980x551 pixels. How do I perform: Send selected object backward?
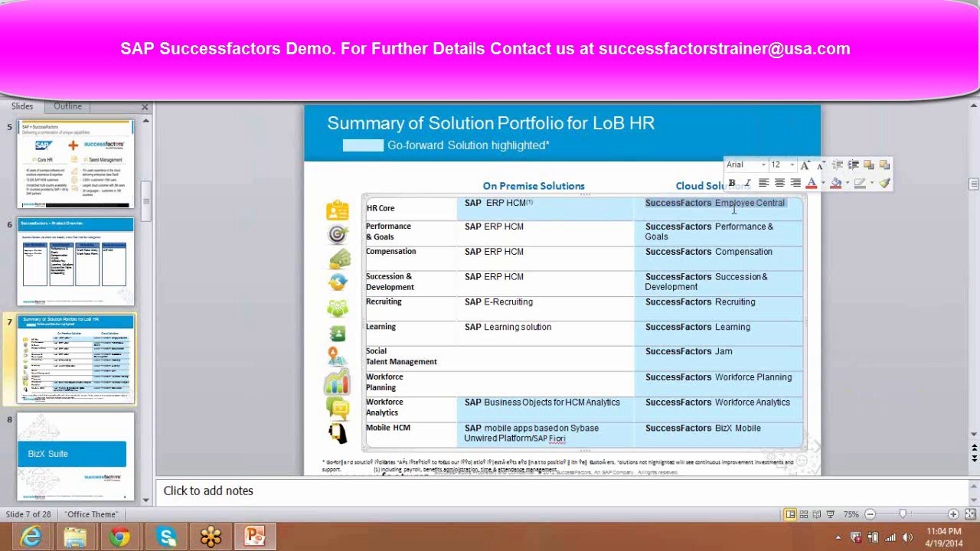coord(884,165)
